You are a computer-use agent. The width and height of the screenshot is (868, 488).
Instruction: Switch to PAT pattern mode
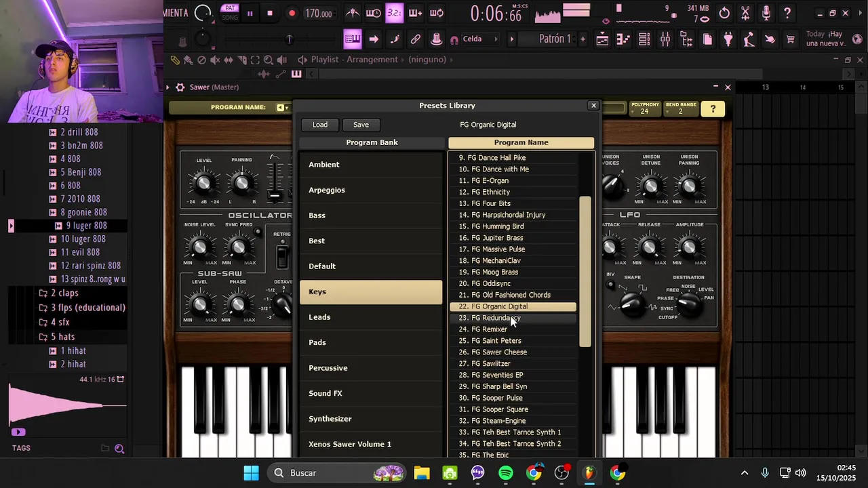(x=230, y=8)
